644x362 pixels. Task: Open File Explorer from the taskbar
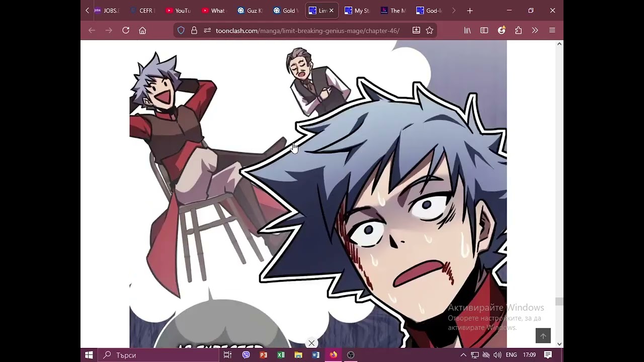[298, 355]
